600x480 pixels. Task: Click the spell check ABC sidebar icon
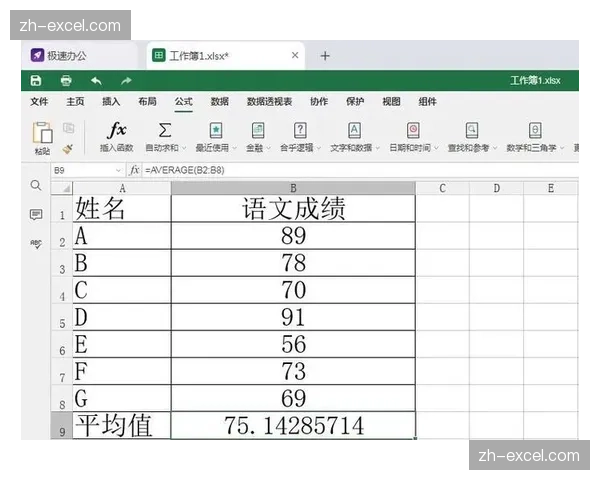(36, 244)
